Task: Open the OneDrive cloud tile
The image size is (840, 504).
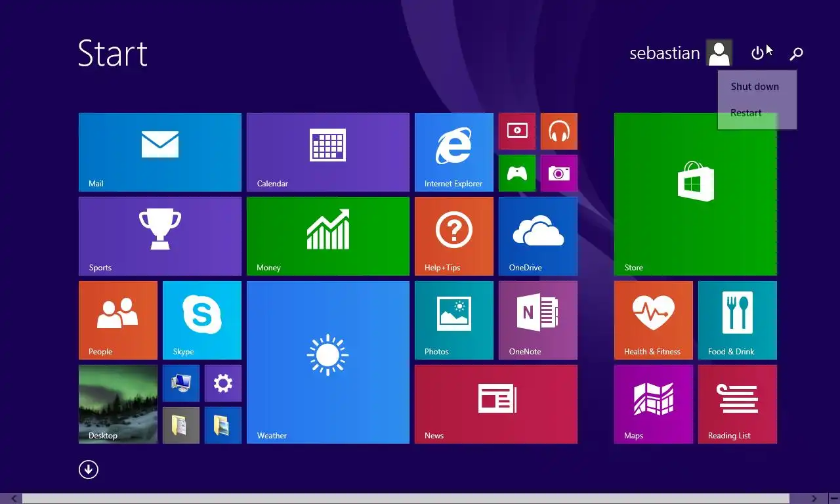Action: (x=538, y=236)
